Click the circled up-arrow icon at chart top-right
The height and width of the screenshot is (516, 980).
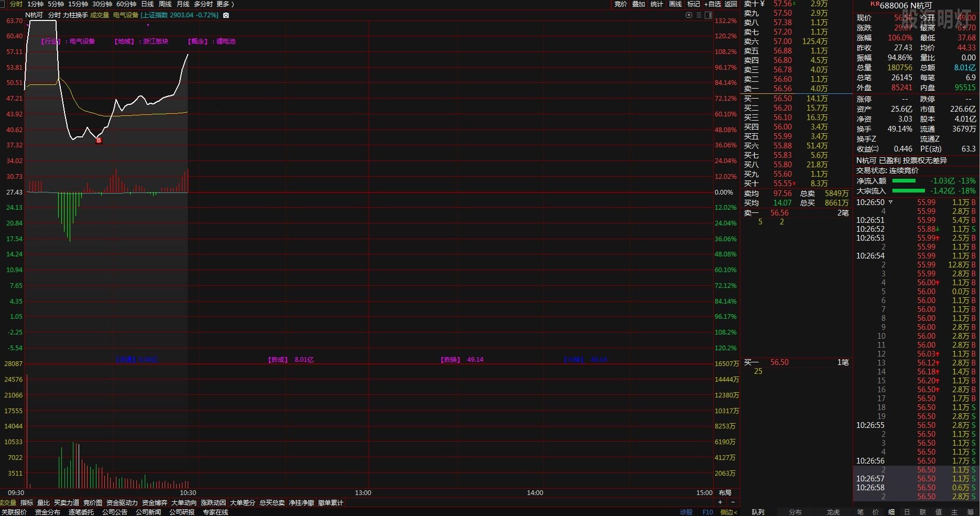(x=689, y=15)
